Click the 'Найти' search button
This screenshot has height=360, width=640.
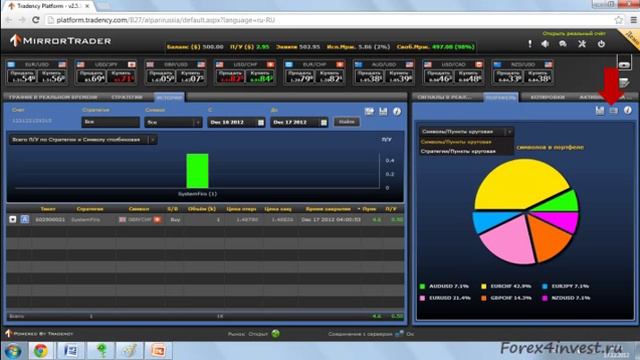pyautogui.click(x=347, y=122)
